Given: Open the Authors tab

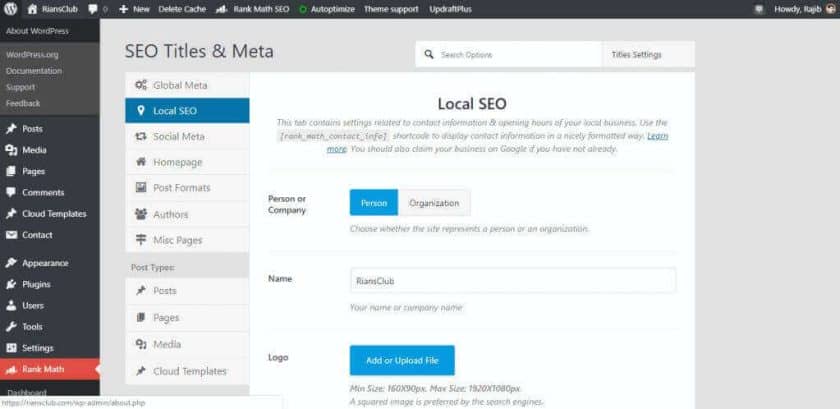Looking at the screenshot, I should (187, 214).
